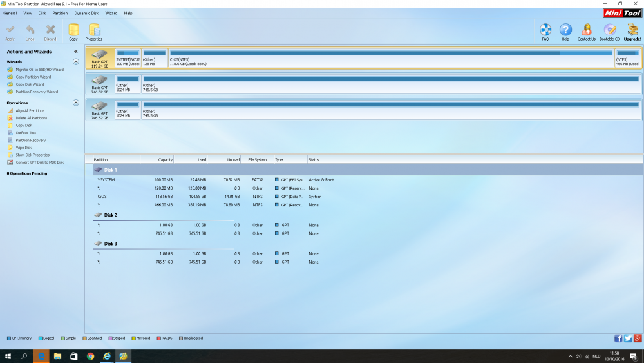The width and height of the screenshot is (644, 363).
Task: Open the Action Center notification icon
Action: click(634, 357)
